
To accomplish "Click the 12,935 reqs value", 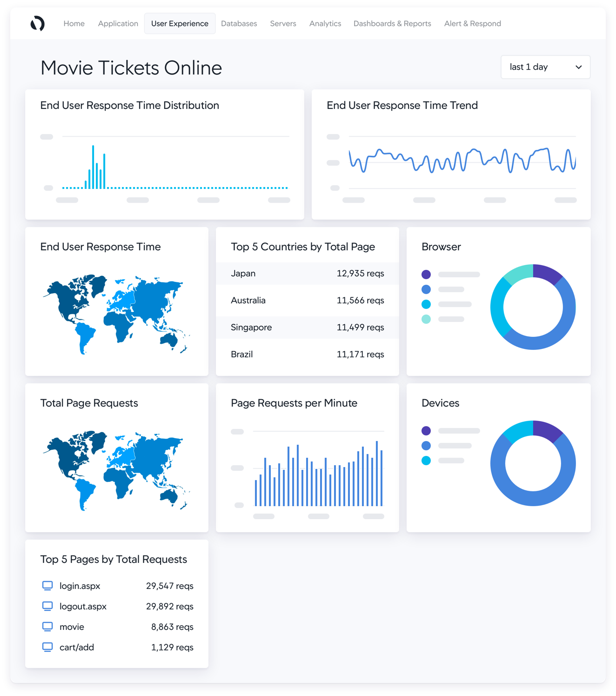I will [361, 274].
